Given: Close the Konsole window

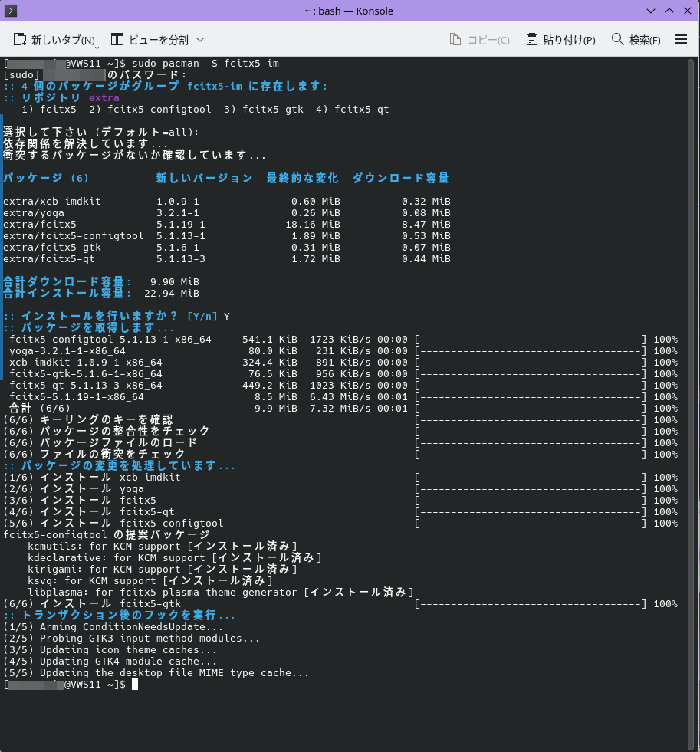Looking at the screenshot, I should (x=685, y=11).
